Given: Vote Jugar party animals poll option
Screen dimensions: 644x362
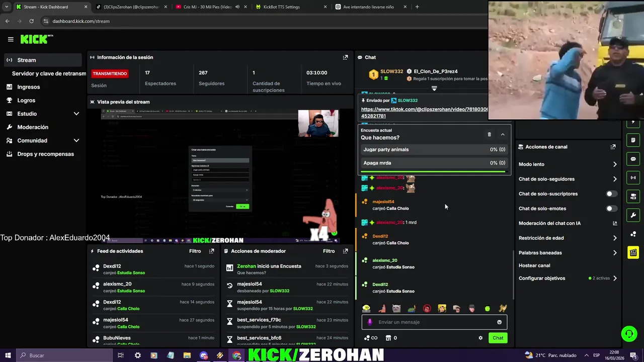Looking at the screenshot, I should point(434,149).
